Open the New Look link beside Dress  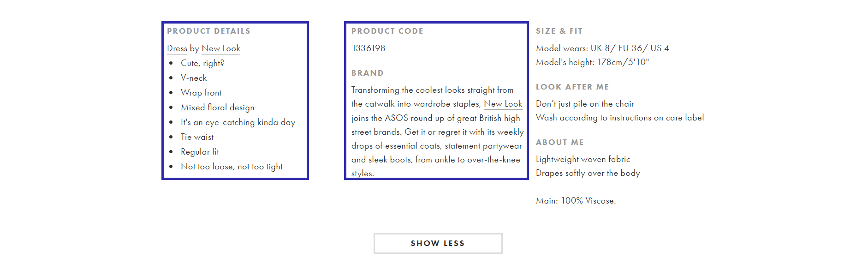[x=221, y=48]
